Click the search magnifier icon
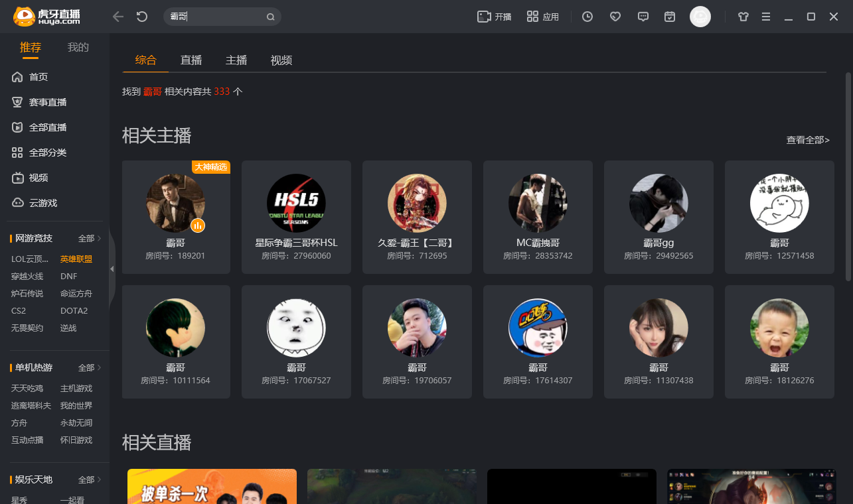This screenshot has width=853, height=504. 270,17
